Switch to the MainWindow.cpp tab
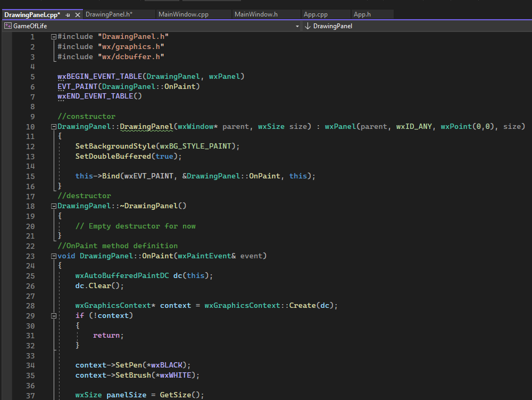532x400 pixels. (183, 14)
